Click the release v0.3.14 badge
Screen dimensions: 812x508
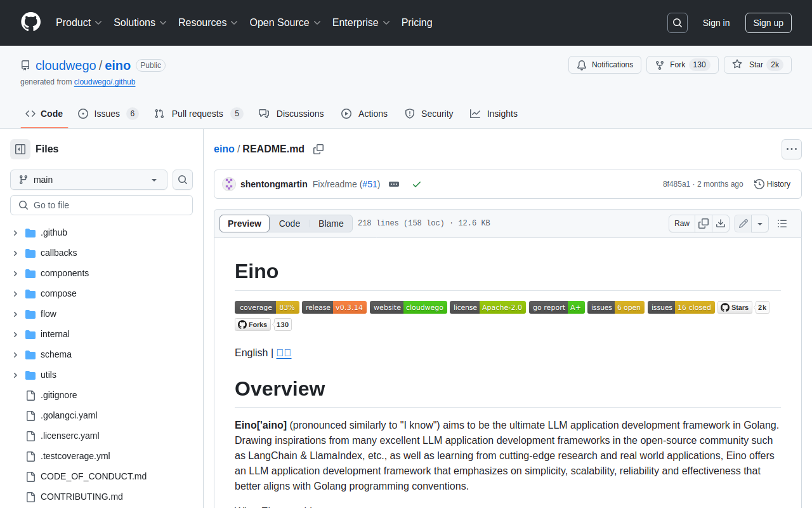[334, 307]
